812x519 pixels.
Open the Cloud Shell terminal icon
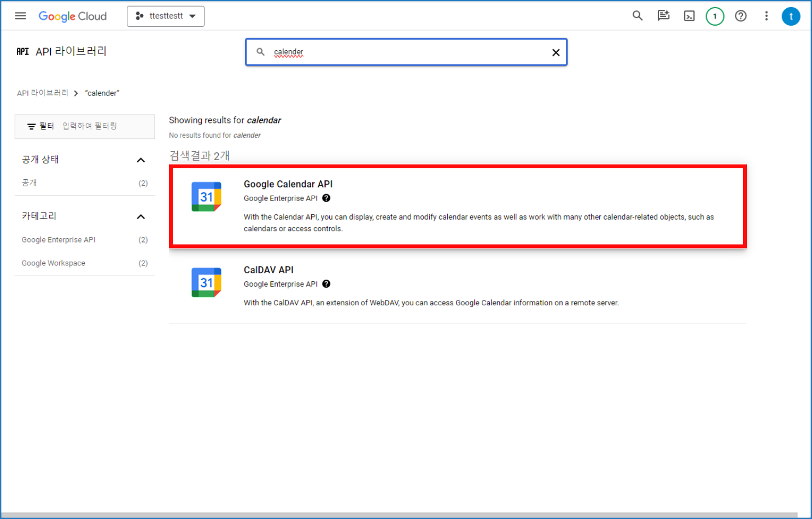click(x=689, y=16)
